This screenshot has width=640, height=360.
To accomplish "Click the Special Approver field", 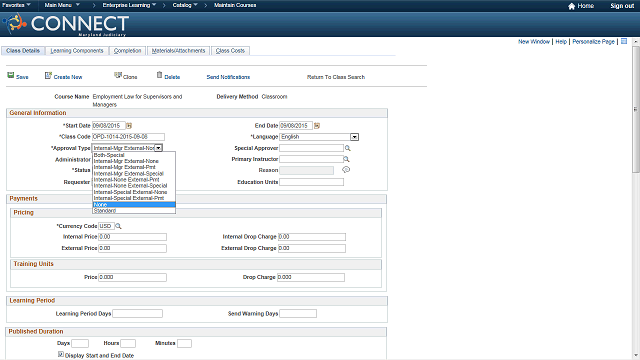I will pos(311,148).
